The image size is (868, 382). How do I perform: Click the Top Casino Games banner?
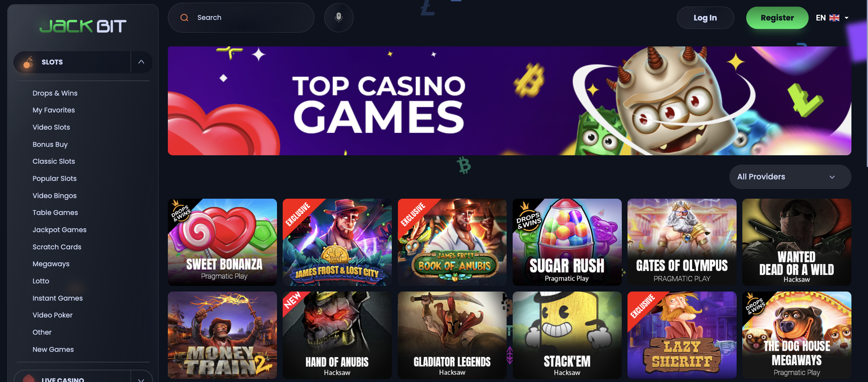509,101
